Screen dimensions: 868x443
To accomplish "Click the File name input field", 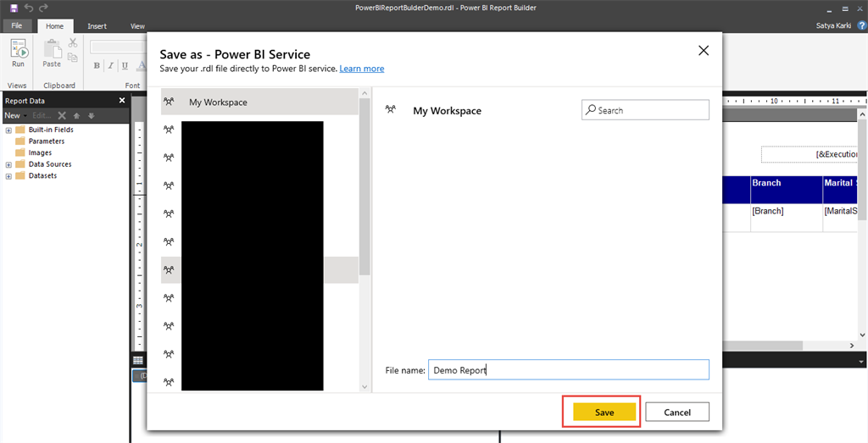I will (x=569, y=370).
